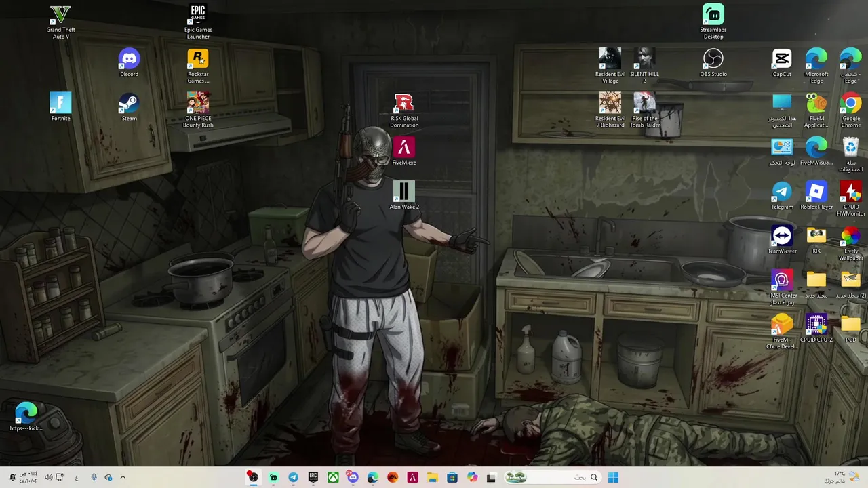Select the Control Panel desktop icon
Image resolution: width=868 pixels, height=488 pixels.
[x=782, y=151]
